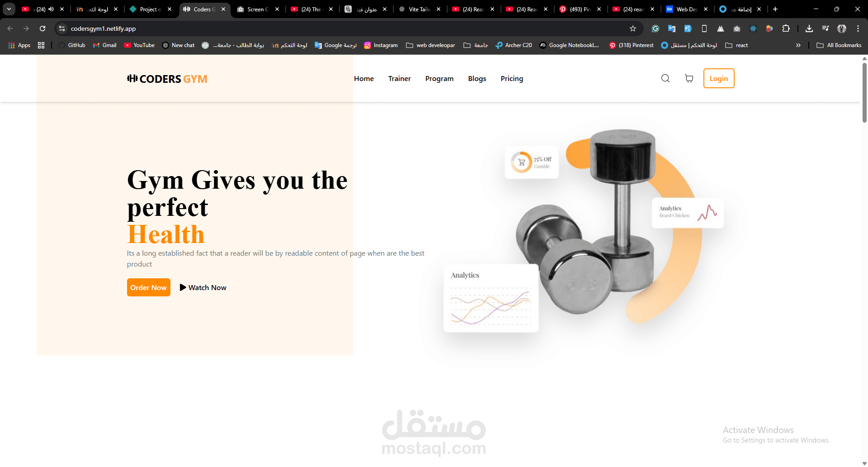Bookmark this page with the star icon
This screenshot has height=467, width=868.
pyautogui.click(x=633, y=29)
